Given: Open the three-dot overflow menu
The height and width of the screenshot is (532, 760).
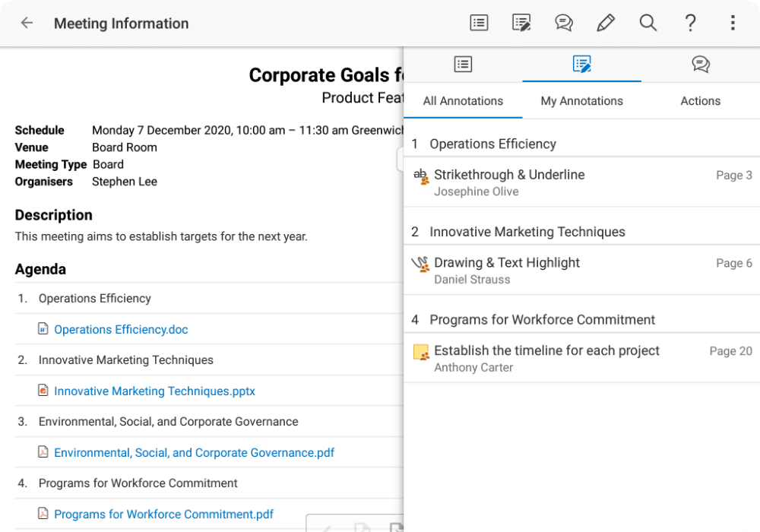Looking at the screenshot, I should click(733, 23).
